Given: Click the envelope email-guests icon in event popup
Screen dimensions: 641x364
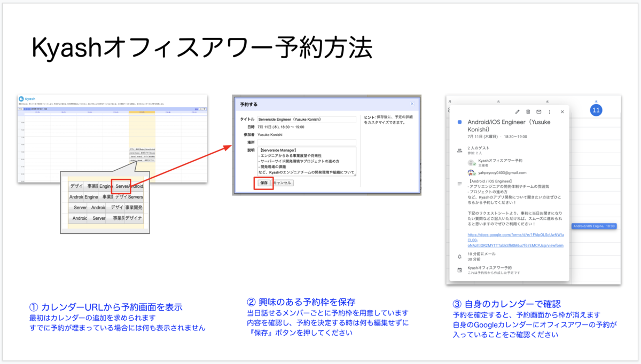Looking at the screenshot, I should click(539, 112).
